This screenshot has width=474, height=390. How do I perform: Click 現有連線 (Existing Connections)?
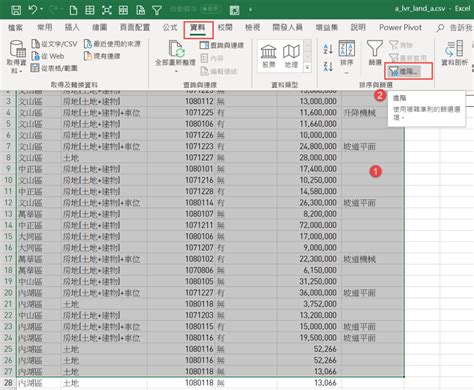(x=102, y=56)
